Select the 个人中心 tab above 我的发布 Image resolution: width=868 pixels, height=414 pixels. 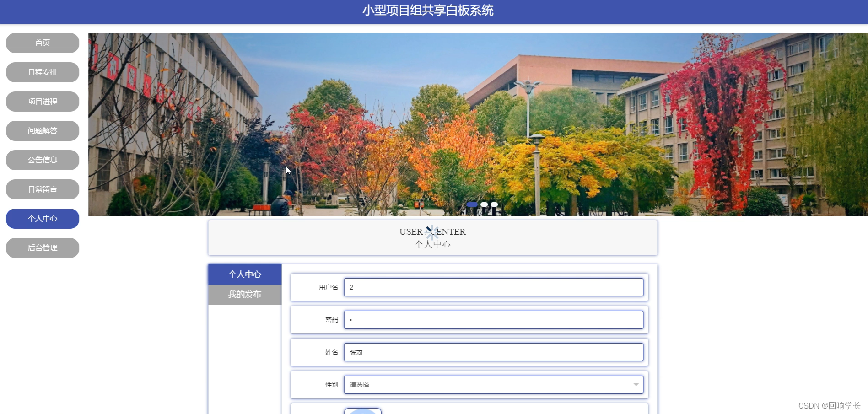(244, 274)
